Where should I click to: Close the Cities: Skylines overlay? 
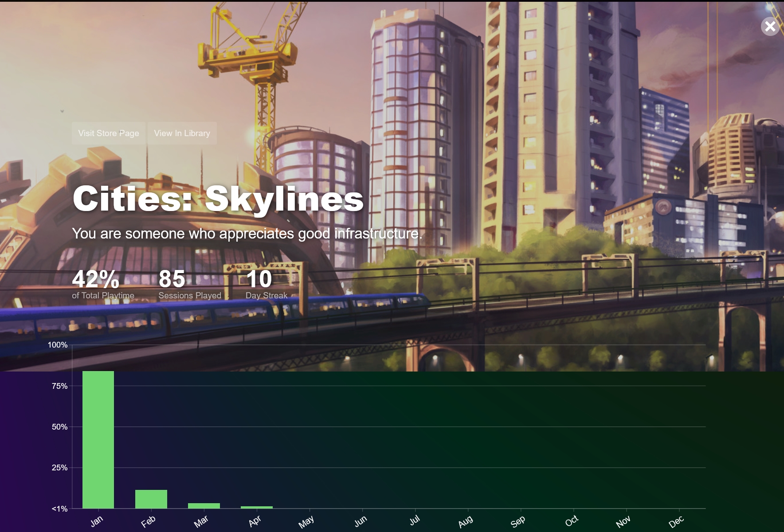[x=770, y=27]
